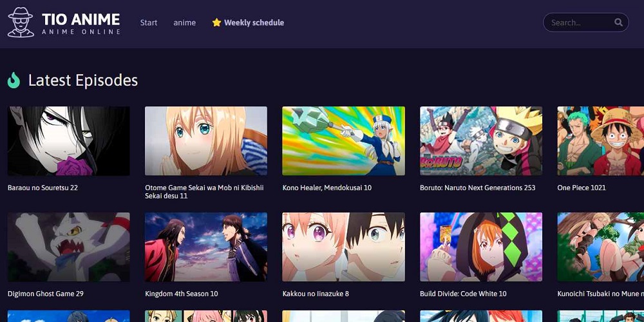The width and height of the screenshot is (644, 322).
Task: Click Kono Healer, Mendokusai 10 title
Action: [327, 187]
